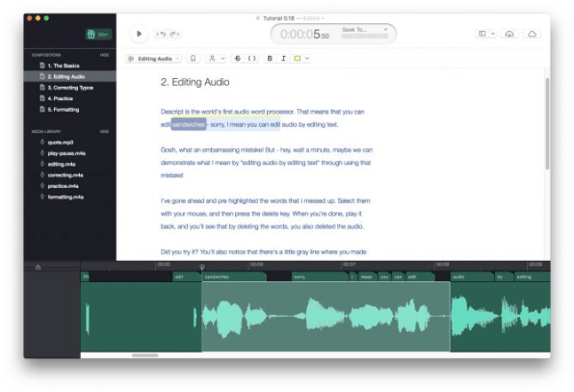Click the timeline zoom slider handle

pos(39,267)
